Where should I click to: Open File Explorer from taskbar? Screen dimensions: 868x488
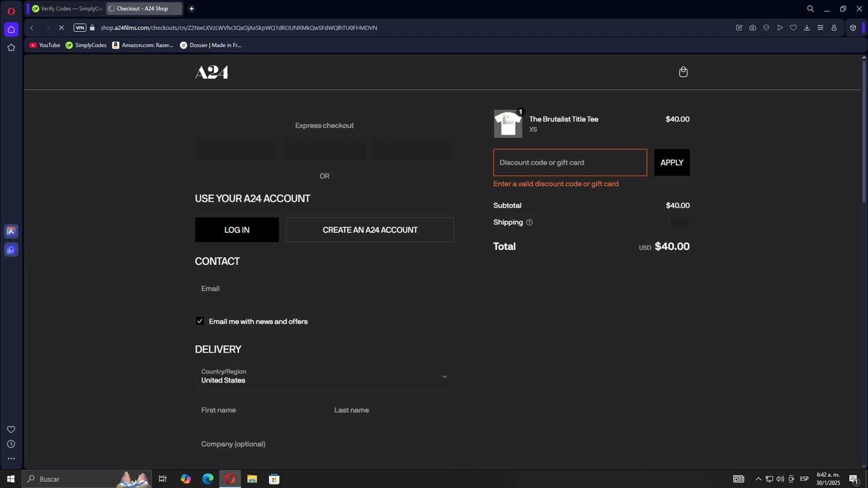point(252,479)
